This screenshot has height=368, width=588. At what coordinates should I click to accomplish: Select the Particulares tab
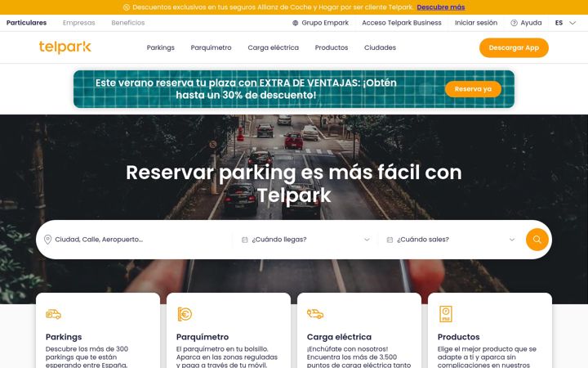coord(27,23)
